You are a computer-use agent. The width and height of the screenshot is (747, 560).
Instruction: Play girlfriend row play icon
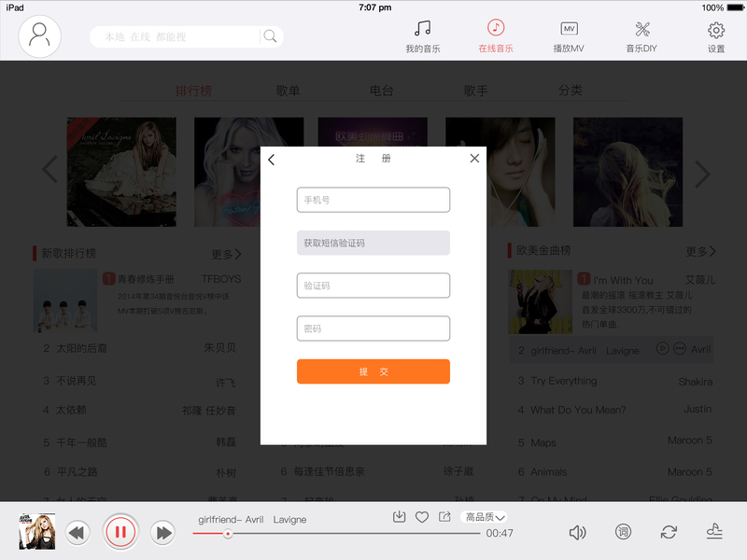662,348
